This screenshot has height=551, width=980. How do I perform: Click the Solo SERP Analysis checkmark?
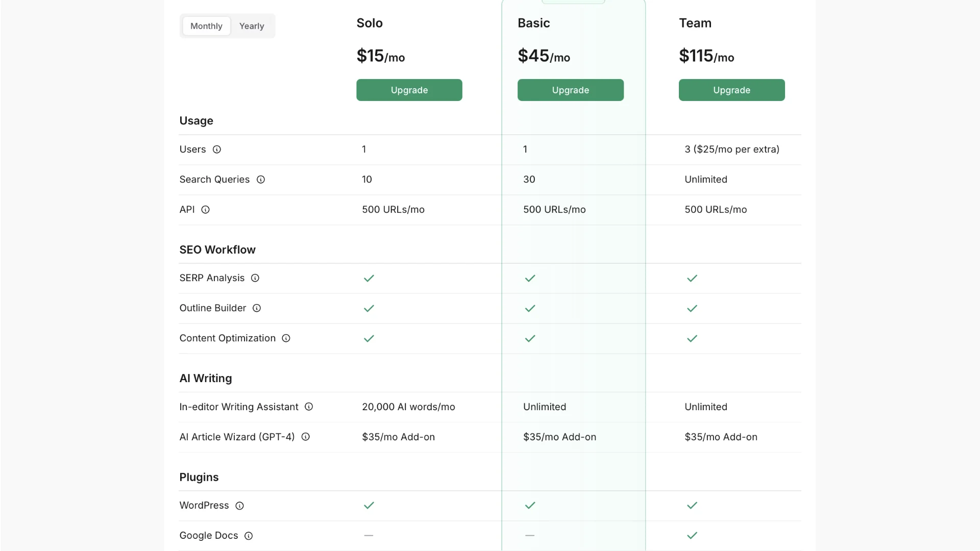(x=369, y=278)
